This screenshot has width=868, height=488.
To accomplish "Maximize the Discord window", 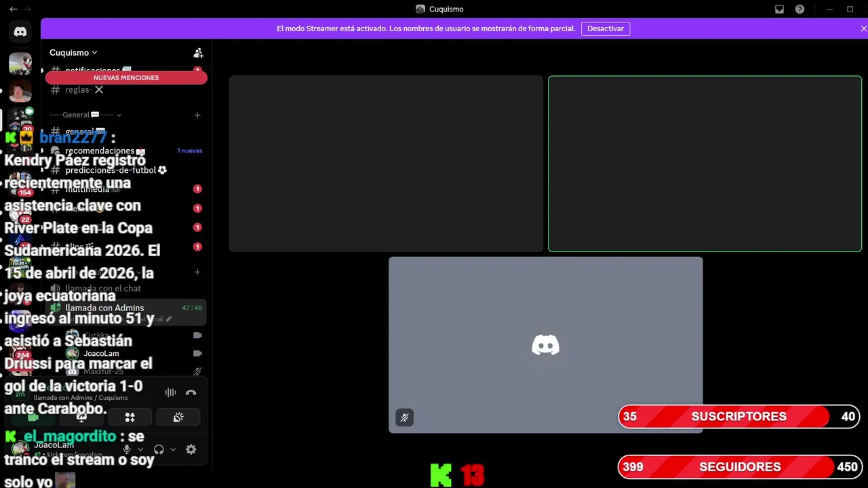I will tap(850, 9).
